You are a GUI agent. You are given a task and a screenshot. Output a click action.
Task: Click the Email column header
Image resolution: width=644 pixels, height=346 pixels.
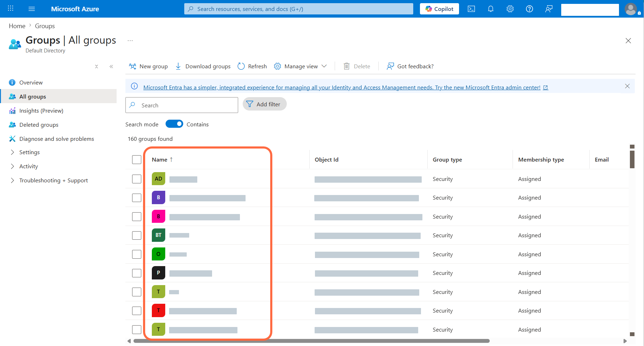tap(601, 159)
